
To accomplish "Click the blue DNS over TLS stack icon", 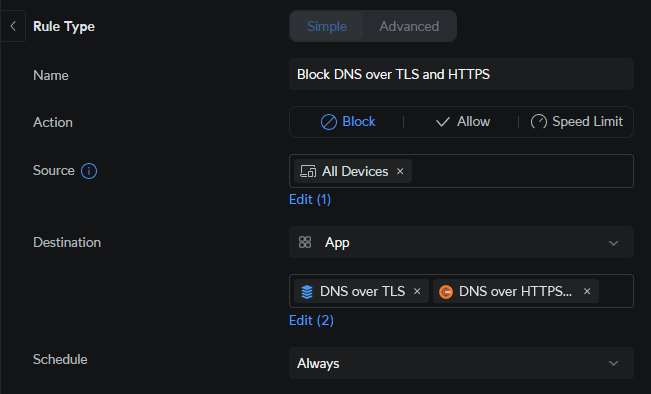I will click(x=307, y=291).
